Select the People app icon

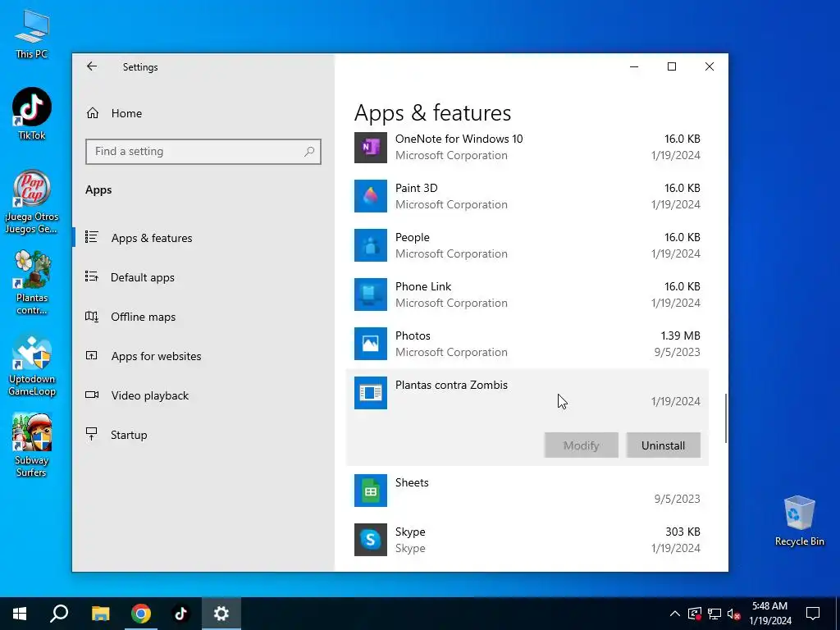371,245
